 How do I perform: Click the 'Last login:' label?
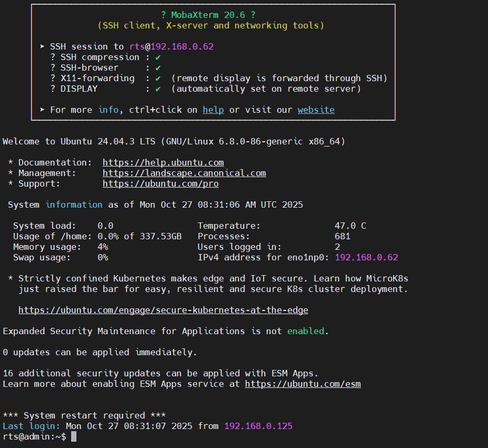31,426
